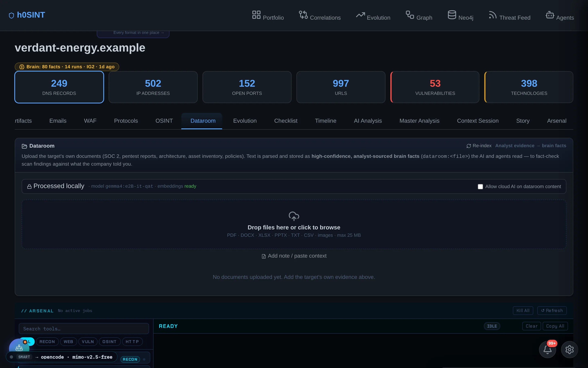Open the settings gear button
This screenshot has width=588, height=368.
[x=569, y=350]
